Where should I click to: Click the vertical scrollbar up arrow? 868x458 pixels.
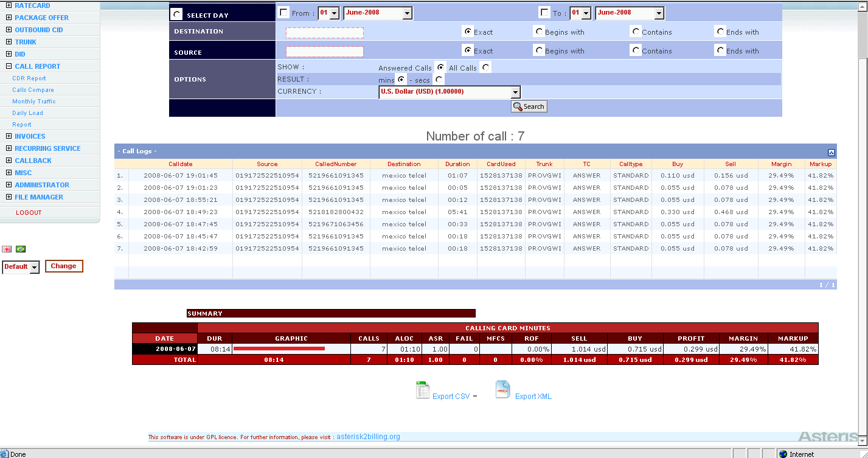tap(863, 5)
